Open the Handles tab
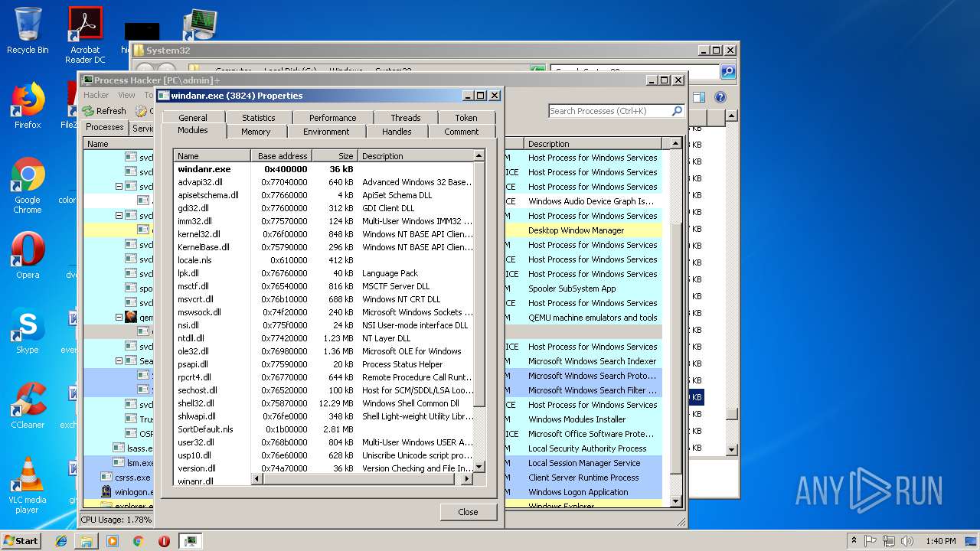 pos(397,132)
